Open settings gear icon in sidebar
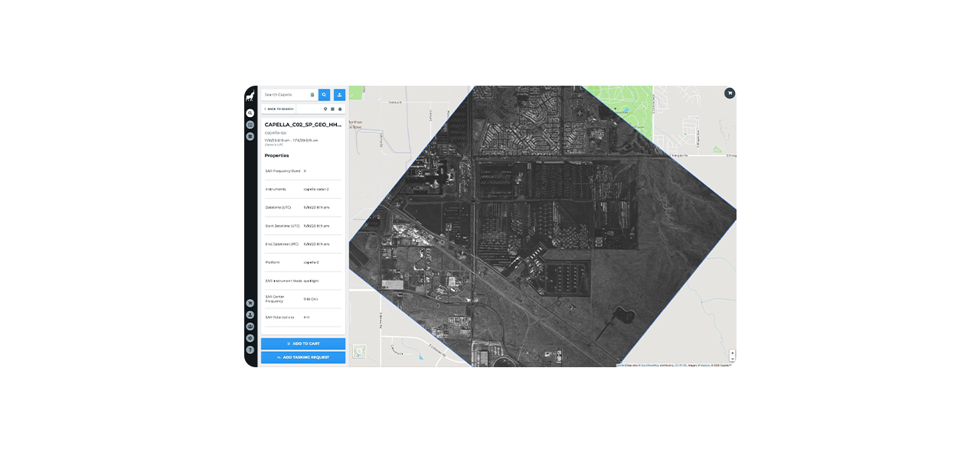This screenshot has height=459, width=980. 250,338
